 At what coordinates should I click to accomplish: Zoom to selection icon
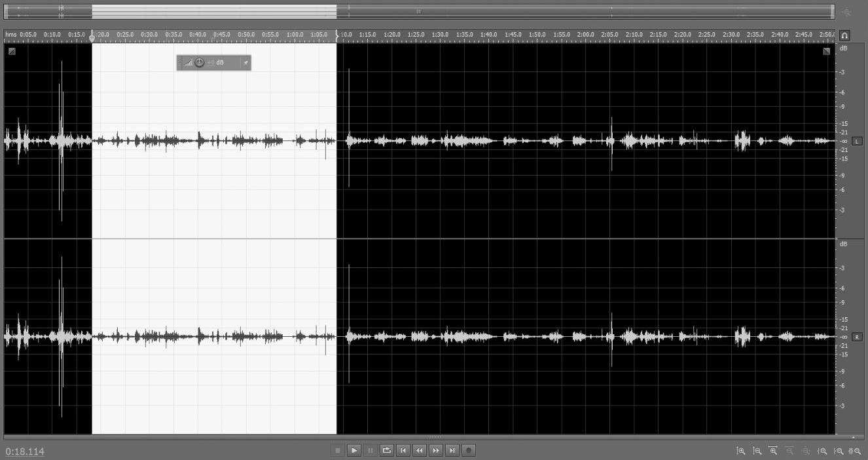pos(855,451)
